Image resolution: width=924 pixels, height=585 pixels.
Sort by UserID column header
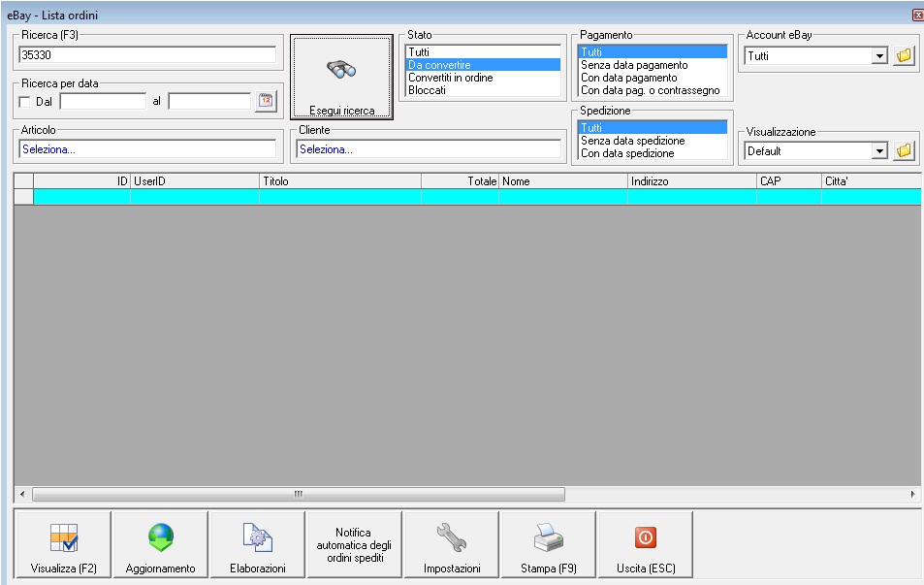(x=195, y=181)
